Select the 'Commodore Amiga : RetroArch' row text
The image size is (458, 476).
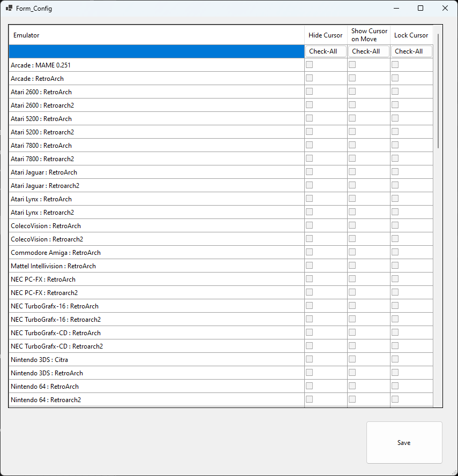[56, 253]
